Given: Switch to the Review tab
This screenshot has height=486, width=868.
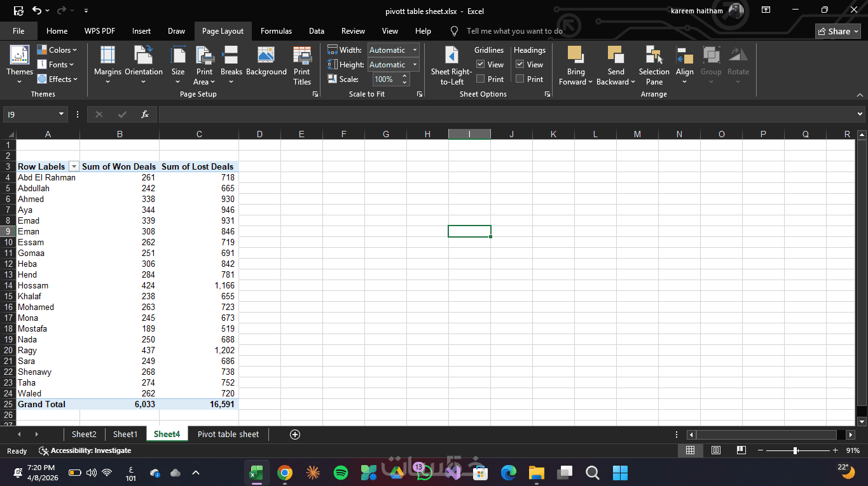Looking at the screenshot, I should pyautogui.click(x=353, y=30).
